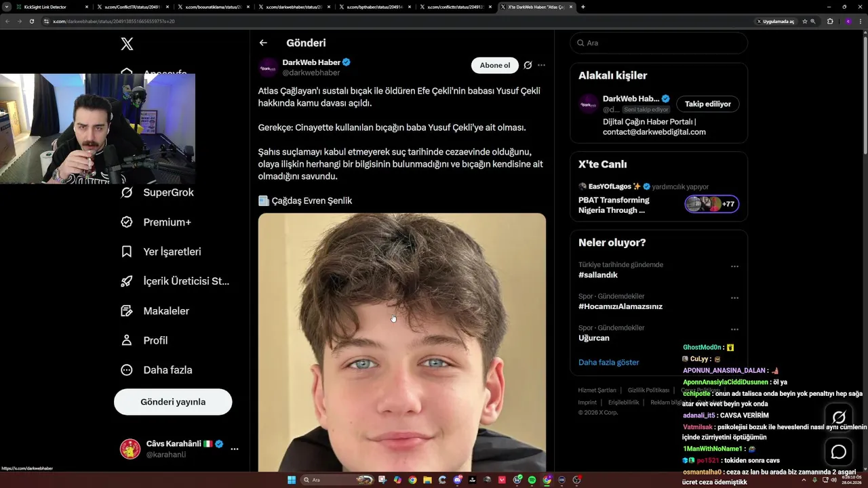Click Gönderi yayınla button
Viewport: 868px width, 488px height.
click(173, 402)
